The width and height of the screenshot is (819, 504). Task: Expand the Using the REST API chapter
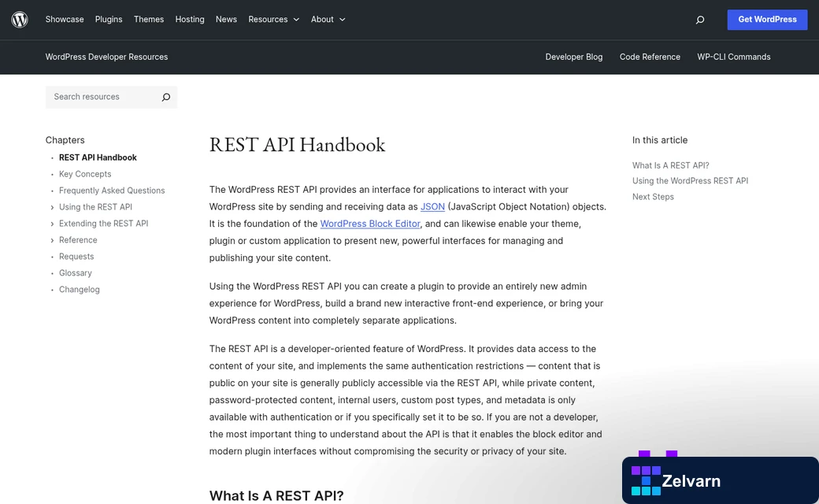tap(52, 207)
